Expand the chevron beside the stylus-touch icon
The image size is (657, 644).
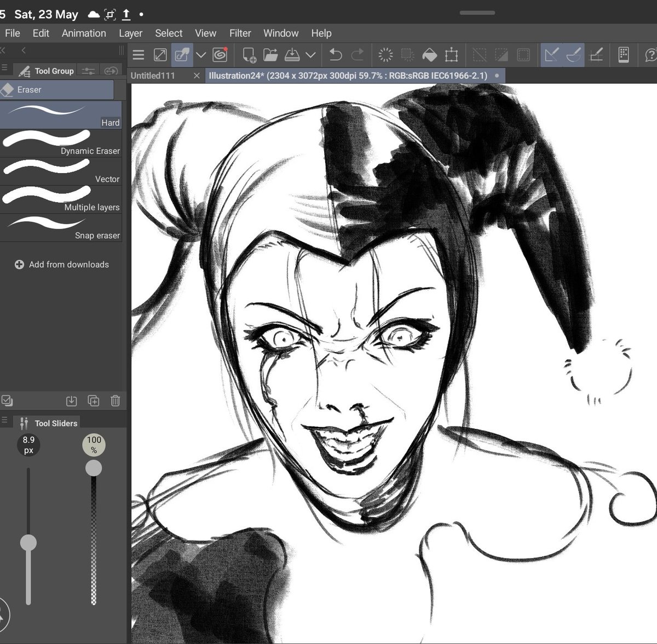point(201,55)
